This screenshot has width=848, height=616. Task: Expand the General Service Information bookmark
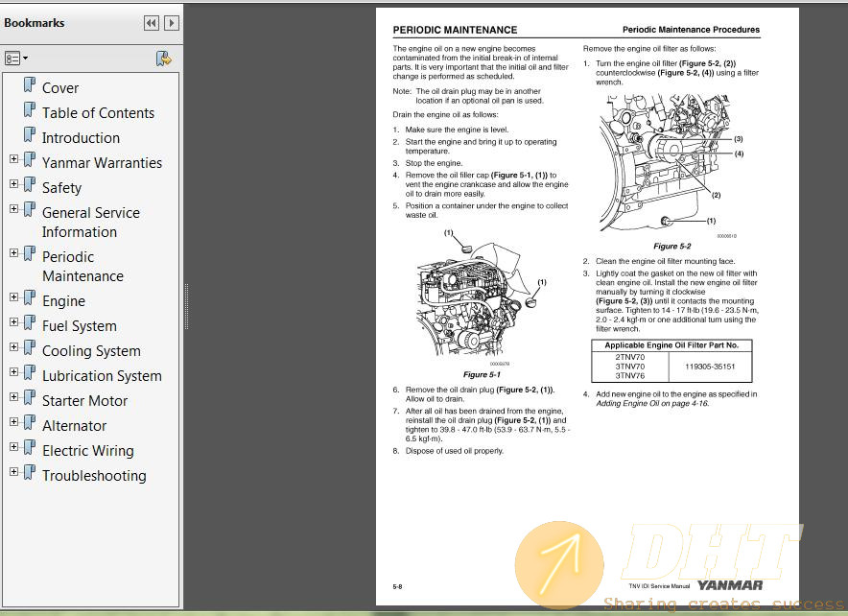tap(14, 209)
